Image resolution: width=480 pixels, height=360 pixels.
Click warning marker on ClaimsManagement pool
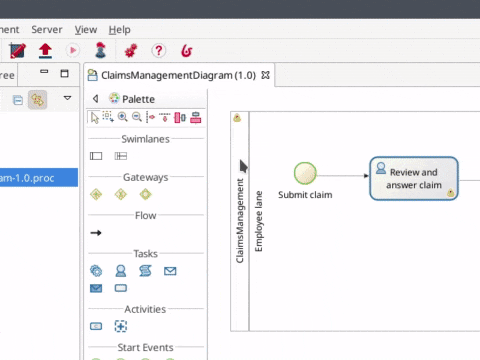pyautogui.click(x=237, y=117)
